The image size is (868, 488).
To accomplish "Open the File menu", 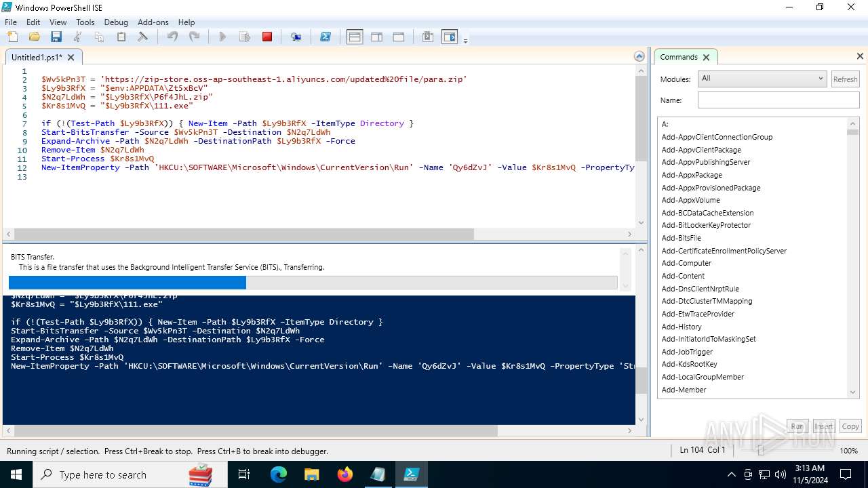I will [x=11, y=22].
